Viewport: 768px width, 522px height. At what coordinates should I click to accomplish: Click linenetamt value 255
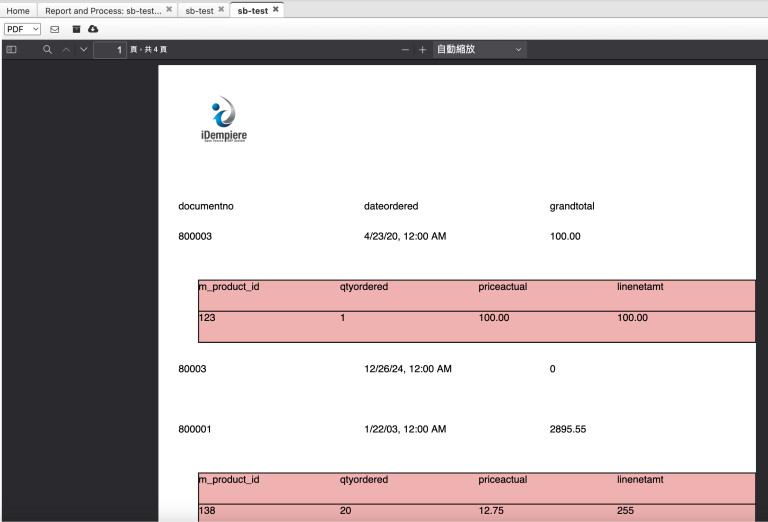pyautogui.click(x=625, y=510)
